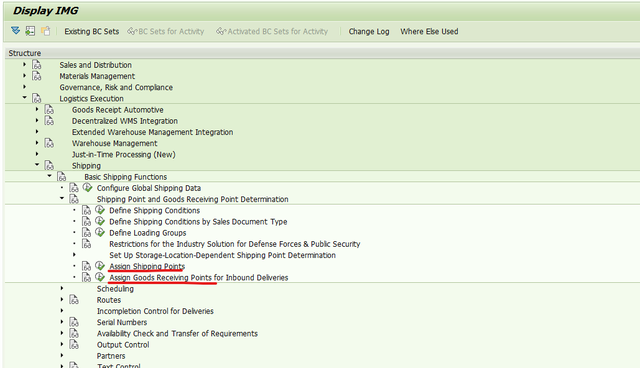This screenshot has width=640, height=368.
Task: Run Define Shipping Conditions activity clock icon
Action: tap(100, 210)
